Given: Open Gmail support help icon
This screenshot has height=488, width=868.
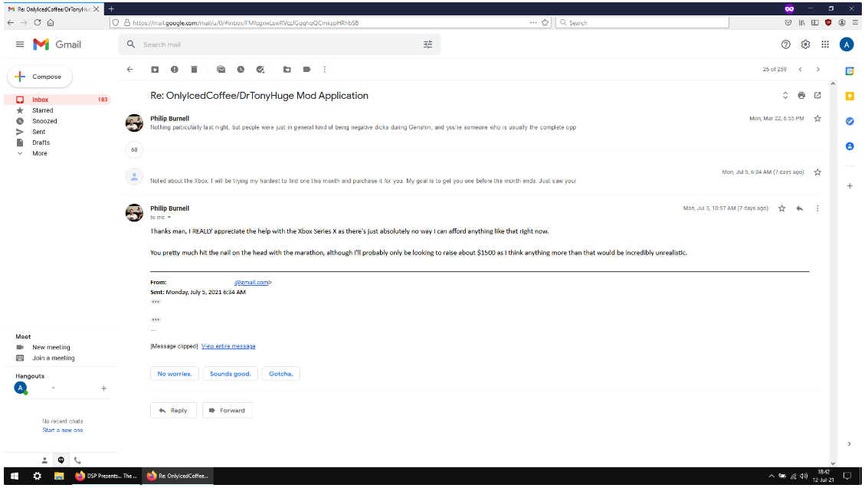Looking at the screenshot, I should pos(785,44).
